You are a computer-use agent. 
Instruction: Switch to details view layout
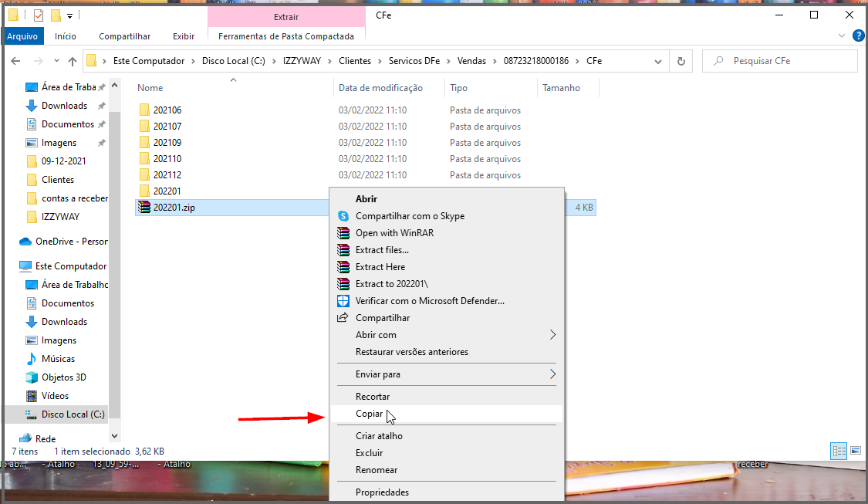[839, 451]
